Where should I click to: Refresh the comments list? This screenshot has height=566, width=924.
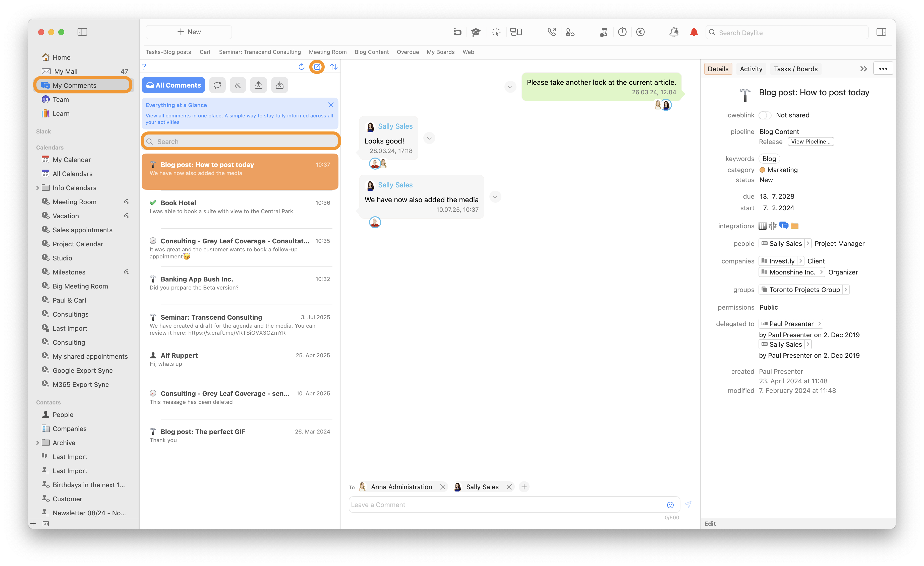[301, 67]
